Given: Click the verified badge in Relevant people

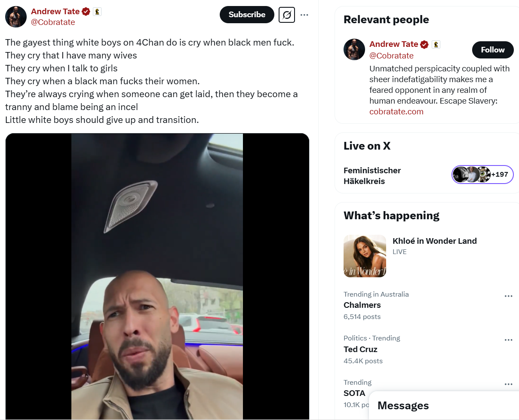Looking at the screenshot, I should (x=424, y=44).
